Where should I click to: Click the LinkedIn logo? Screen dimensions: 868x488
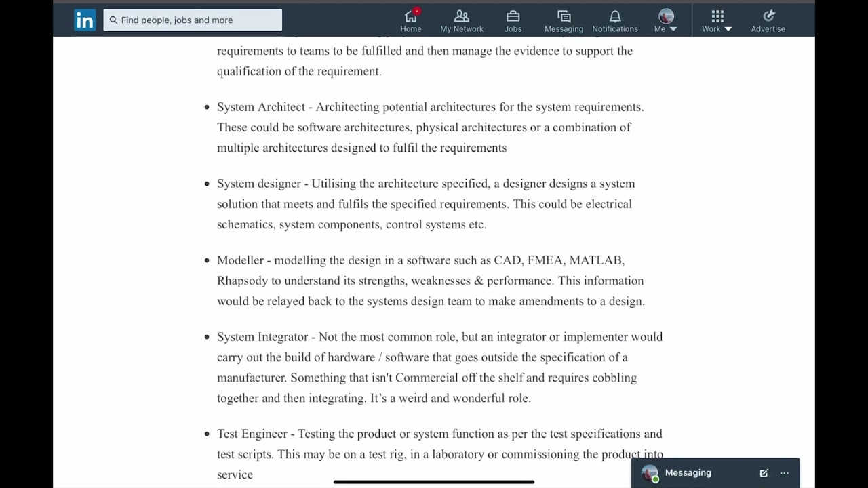click(x=85, y=20)
